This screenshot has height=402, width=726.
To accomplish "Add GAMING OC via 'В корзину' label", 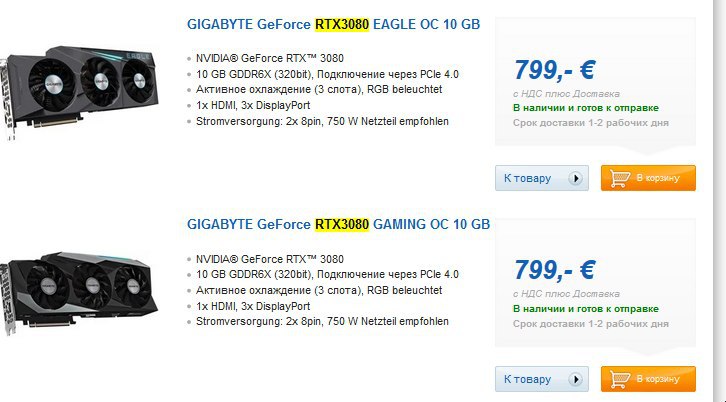I will [659, 380].
